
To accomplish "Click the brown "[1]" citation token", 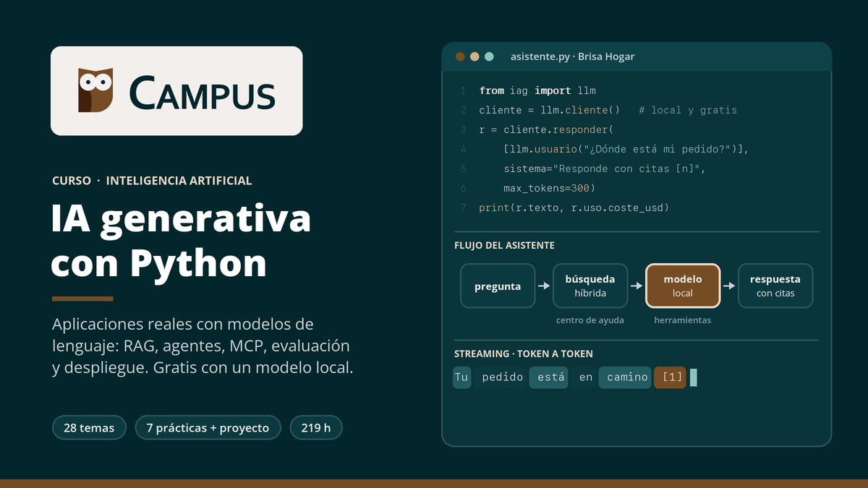I will coord(670,377).
